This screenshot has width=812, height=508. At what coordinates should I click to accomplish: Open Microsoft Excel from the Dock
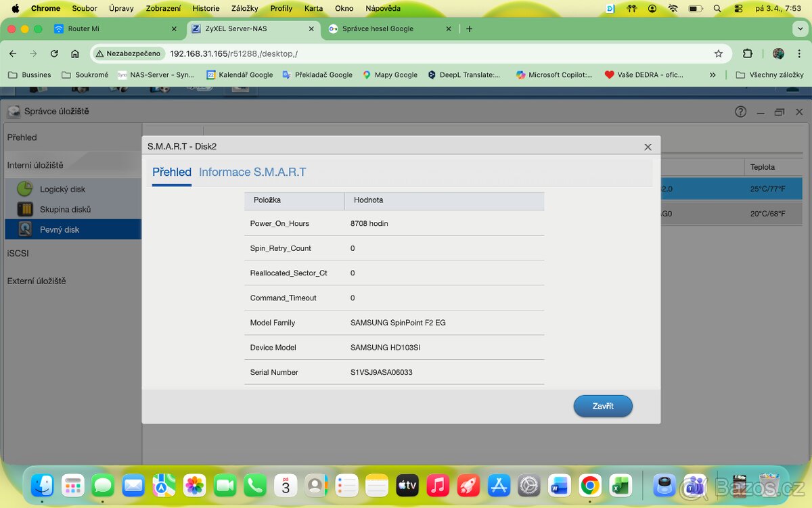(621, 485)
